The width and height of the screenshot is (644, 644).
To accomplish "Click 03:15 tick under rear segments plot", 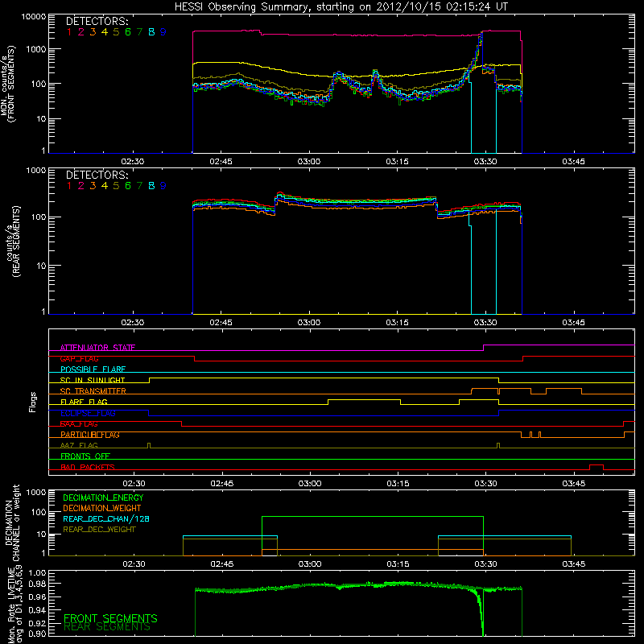I will click(x=397, y=323).
